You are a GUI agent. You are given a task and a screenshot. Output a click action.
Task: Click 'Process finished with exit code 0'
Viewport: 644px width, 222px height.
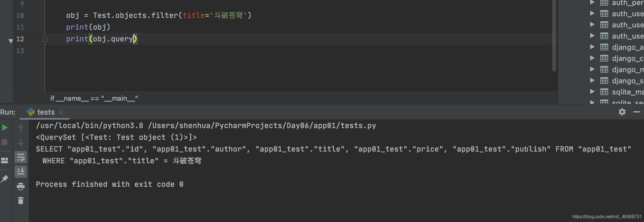(110, 184)
